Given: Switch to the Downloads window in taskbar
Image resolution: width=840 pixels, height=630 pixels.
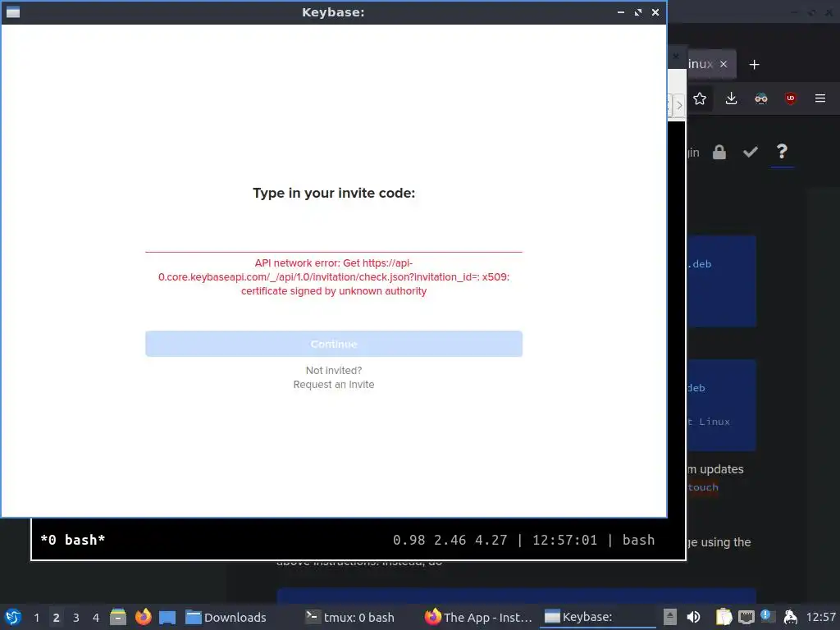Looking at the screenshot, I should point(226,617).
